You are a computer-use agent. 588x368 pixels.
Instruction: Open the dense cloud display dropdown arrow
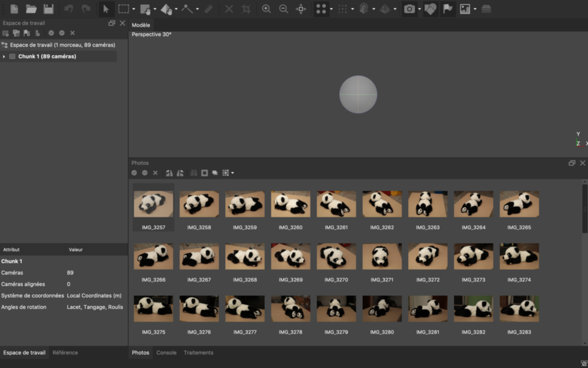click(352, 9)
